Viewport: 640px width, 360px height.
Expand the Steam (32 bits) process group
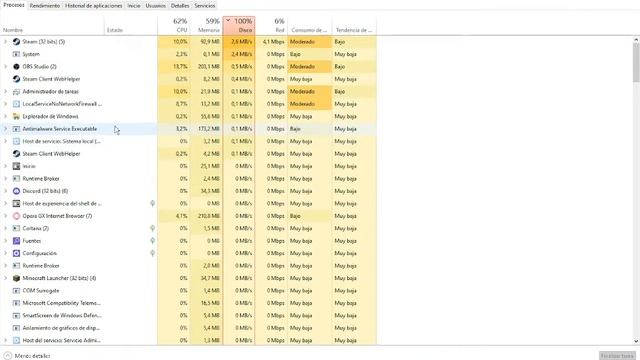5,42
